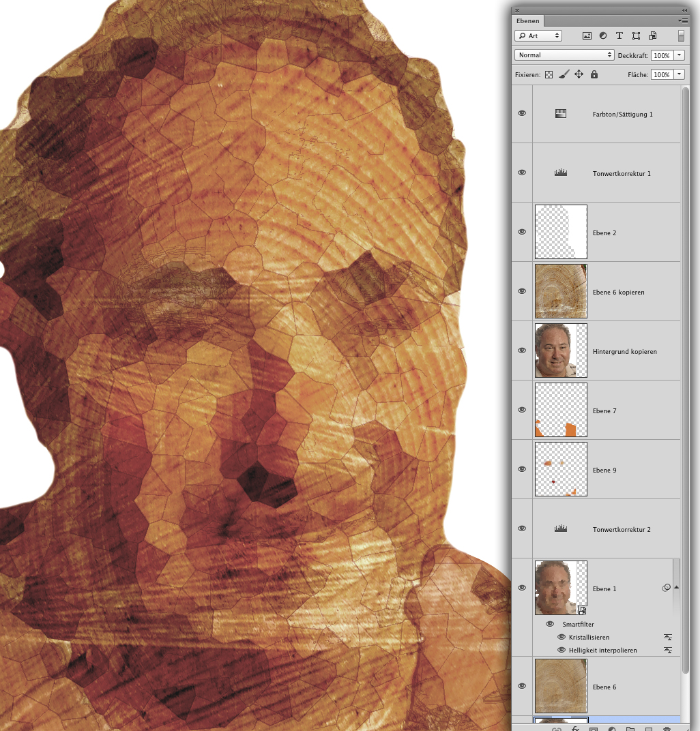Toggle Smartfilter visibility eye
700x731 pixels.
[550, 624]
